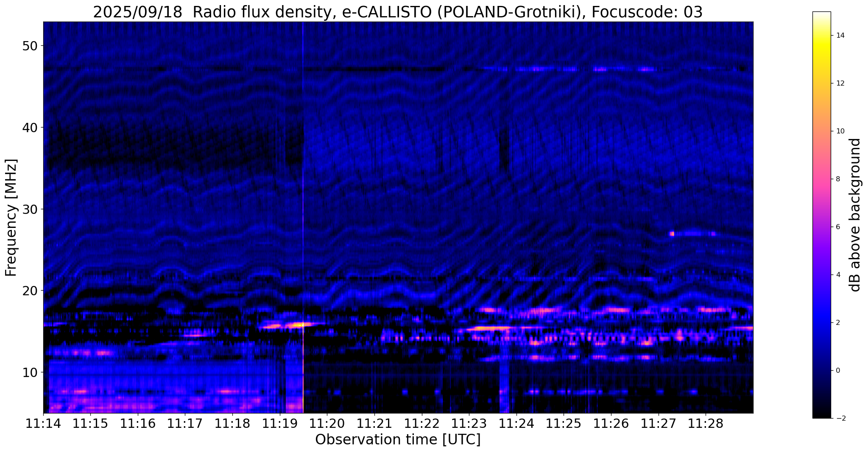Click the colorbar tick label 6
This screenshot has height=452, width=868.
pyautogui.click(x=838, y=227)
